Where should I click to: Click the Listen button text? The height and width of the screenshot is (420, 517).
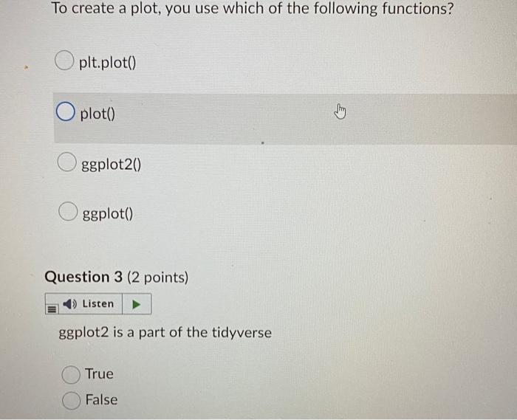tap(98, 303)
